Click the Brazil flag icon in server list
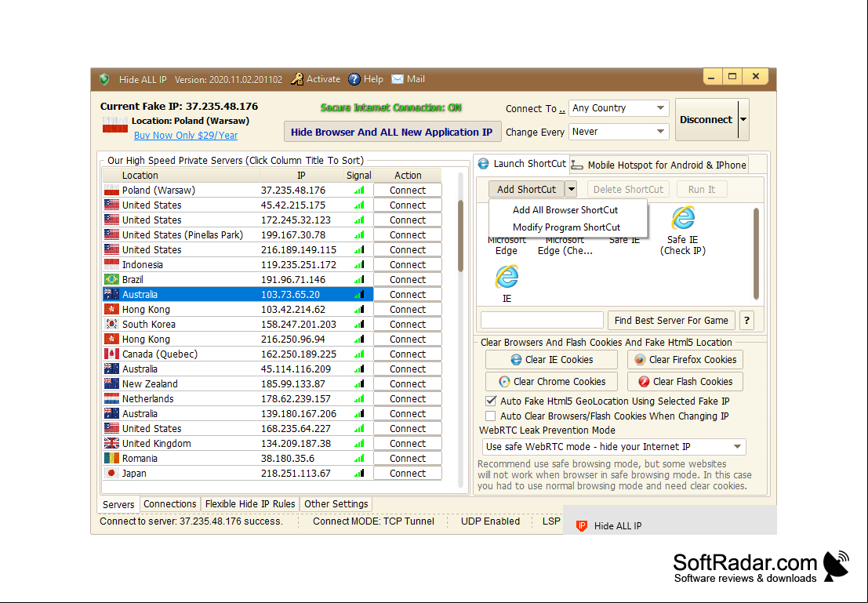 (x=112, y=280)
